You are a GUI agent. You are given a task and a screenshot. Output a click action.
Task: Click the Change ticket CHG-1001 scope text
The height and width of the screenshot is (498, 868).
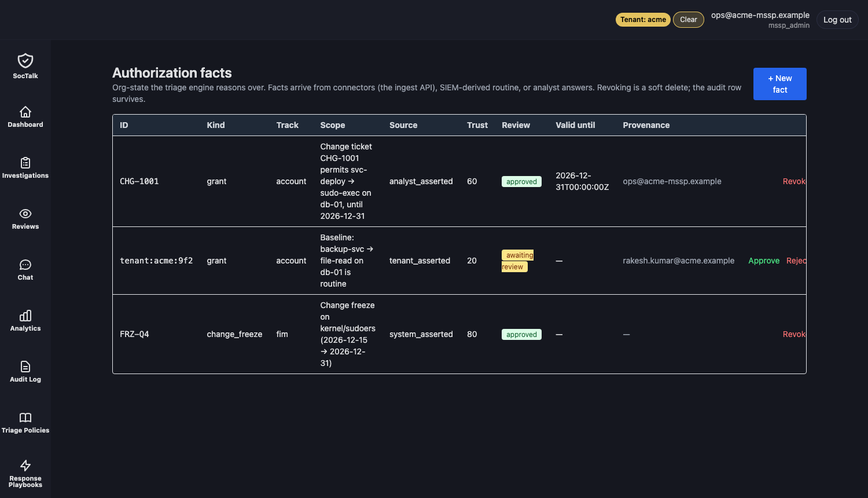tap(346, 181)
